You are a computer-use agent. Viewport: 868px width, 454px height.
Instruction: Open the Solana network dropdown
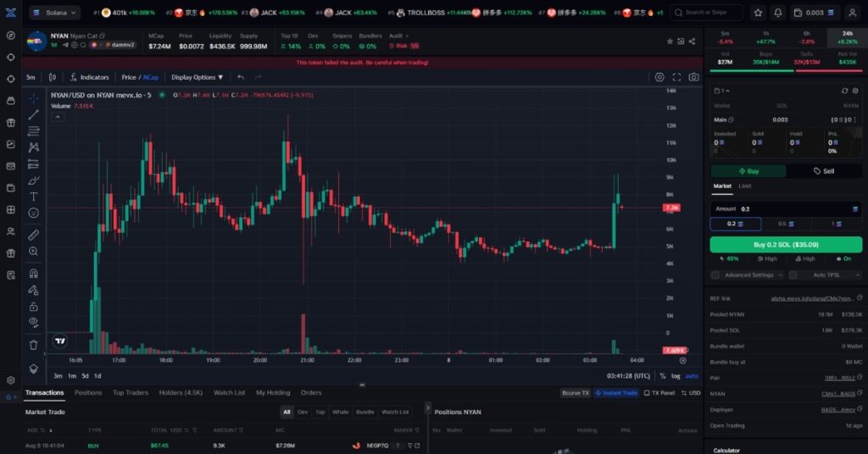click(x=54, y=12)
